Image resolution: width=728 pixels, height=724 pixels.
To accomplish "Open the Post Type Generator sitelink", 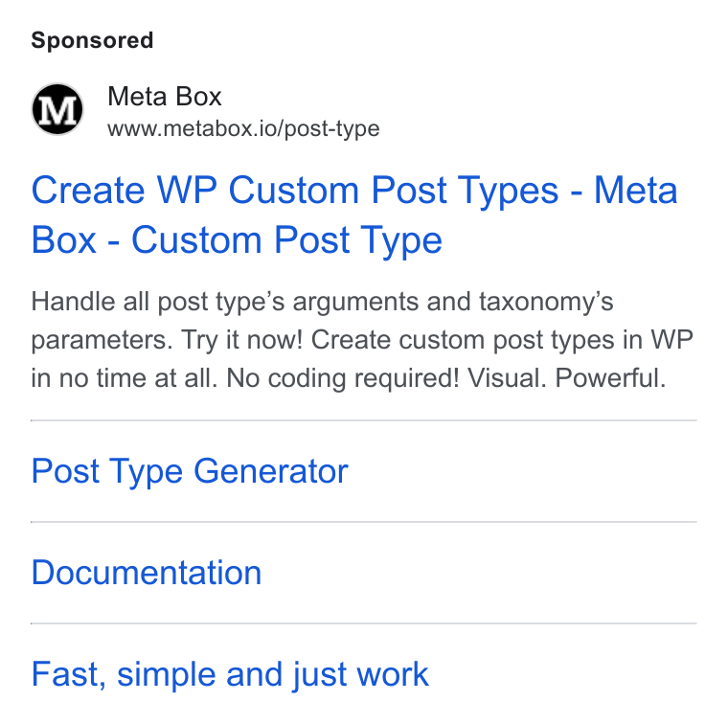I will click(190, 471).
